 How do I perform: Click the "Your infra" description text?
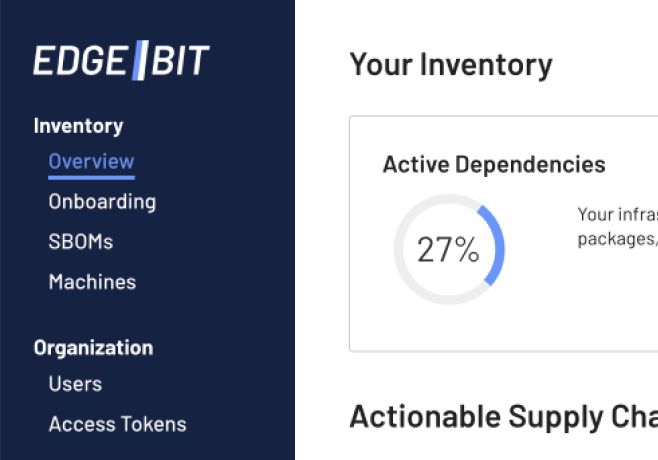(x=616, y=214)
